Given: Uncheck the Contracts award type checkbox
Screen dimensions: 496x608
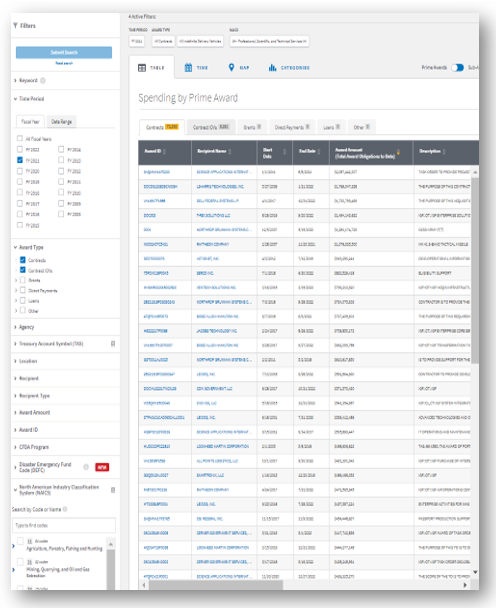Looking at the screenshot, I should [23, 260].
